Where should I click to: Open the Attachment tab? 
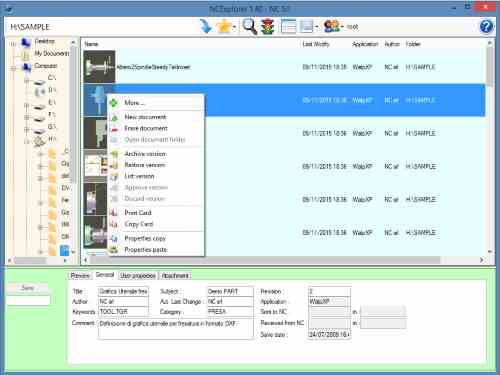[175, 276]
